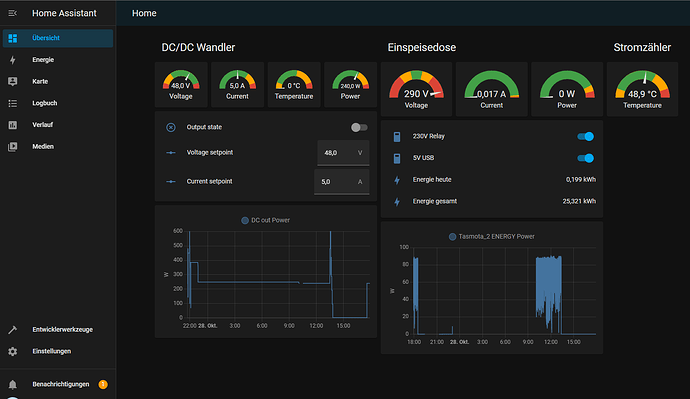Click the Energie heute label

coord(432,180)
